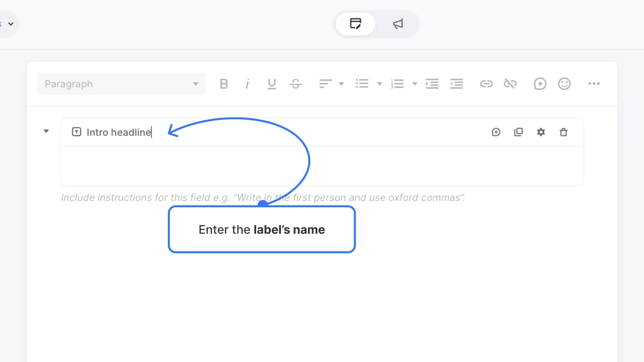The width and height of the screenshot is (644, 362).
Task: Toggle strikethrough formatting
Action: [295, 84]
